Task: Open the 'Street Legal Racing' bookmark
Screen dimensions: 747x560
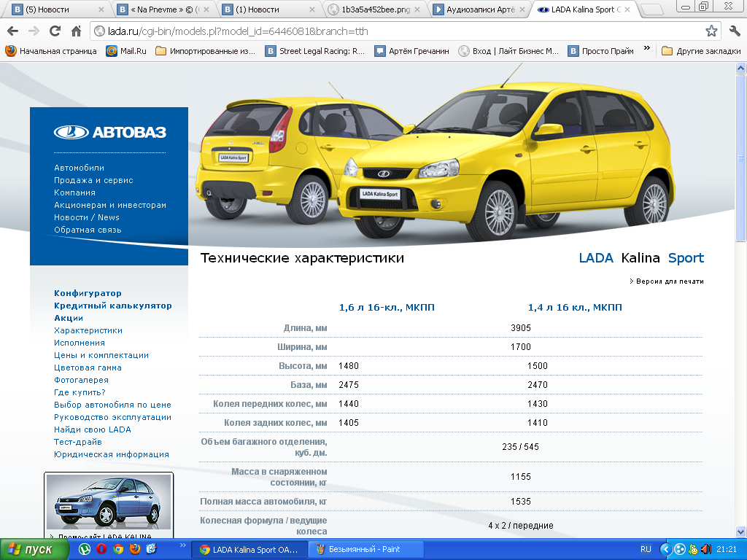Action: click(x=315, y=51)
